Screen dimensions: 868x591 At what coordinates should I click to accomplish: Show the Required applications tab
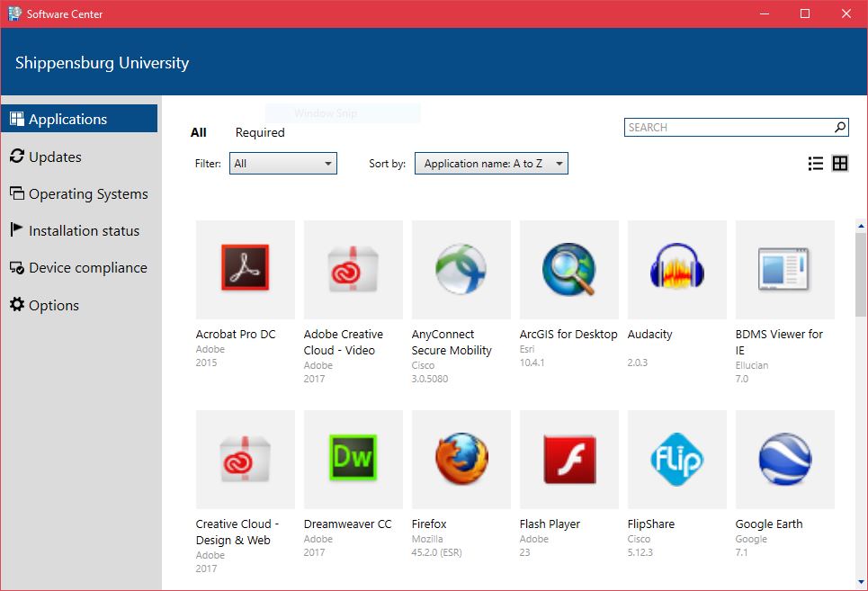click(260, 132)
